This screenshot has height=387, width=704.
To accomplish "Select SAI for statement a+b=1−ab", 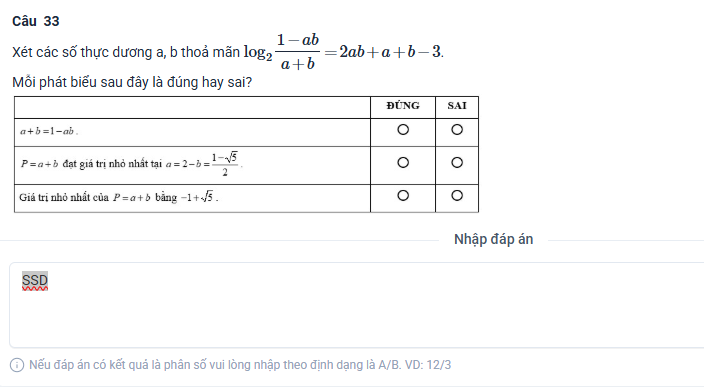I will coord(457,130).
